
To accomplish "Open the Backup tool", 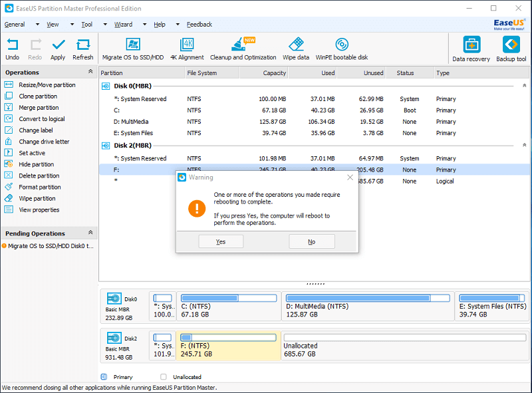I will click(511, 49).
